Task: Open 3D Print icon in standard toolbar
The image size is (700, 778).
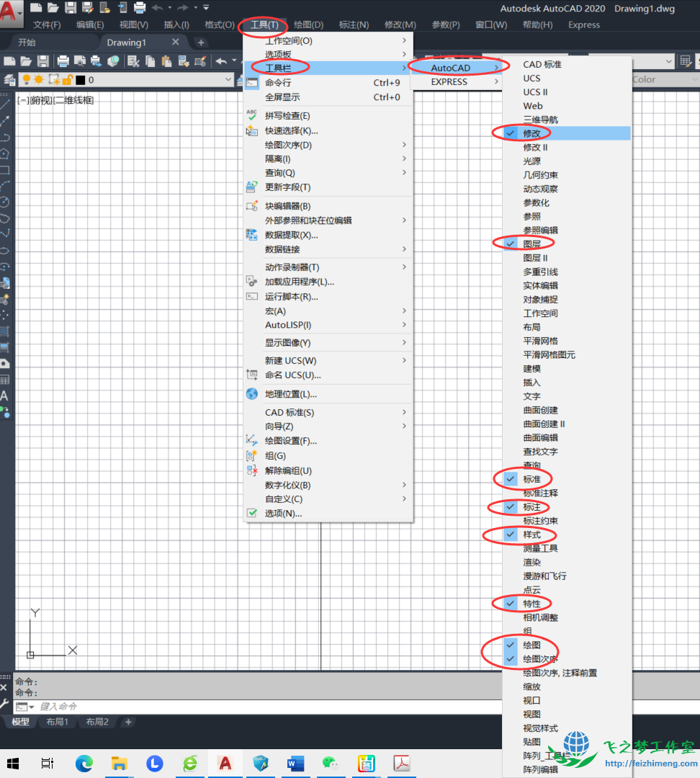Action: click(114, 61)
